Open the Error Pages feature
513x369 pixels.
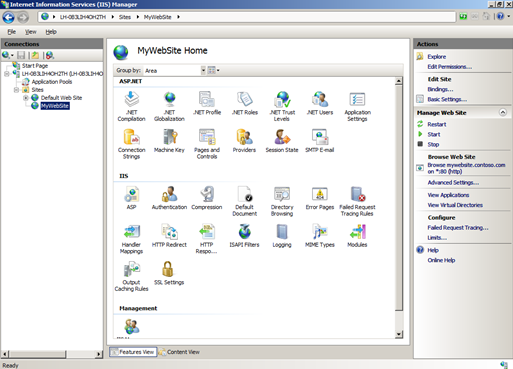[320, 198]
